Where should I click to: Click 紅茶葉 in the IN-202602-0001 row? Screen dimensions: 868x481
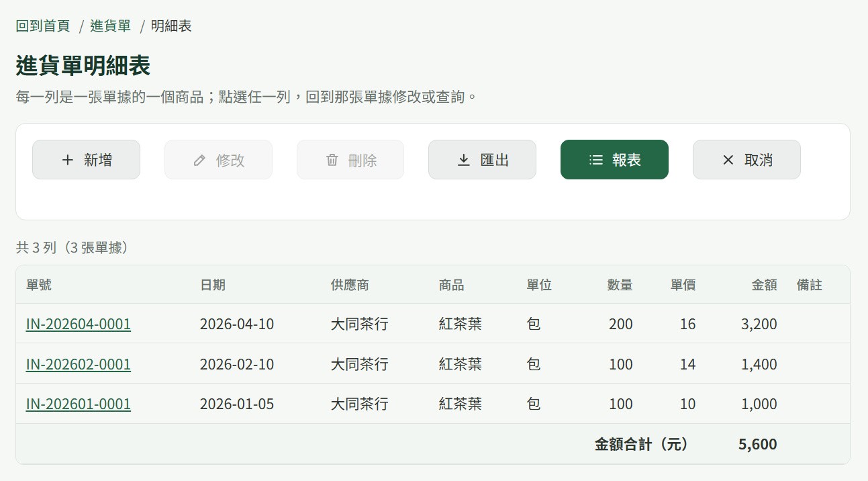(461, 364)
